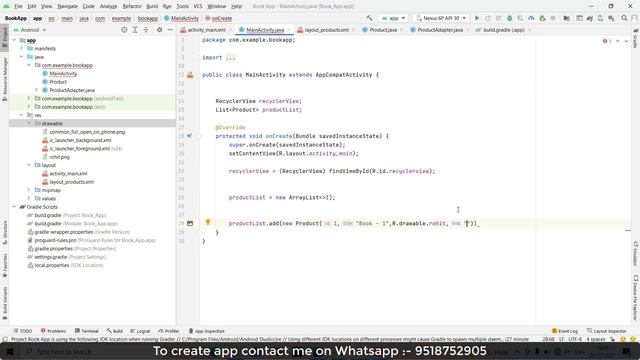Click the gutter icon beside the productList.add line
The height and width of the screenshot is (360, 640).
190,223
